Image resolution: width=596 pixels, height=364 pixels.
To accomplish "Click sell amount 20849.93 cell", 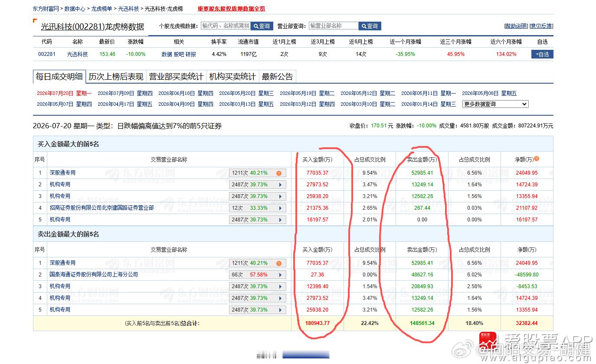I will pos(422,286).
